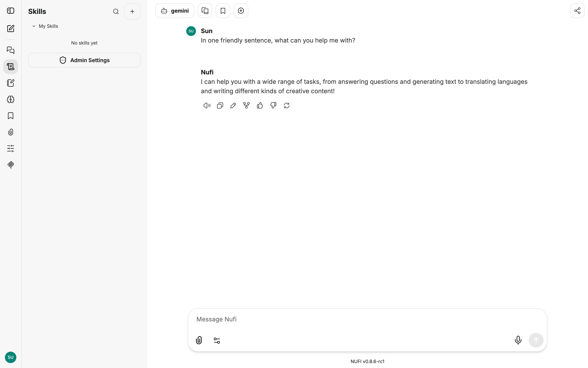Open the sliders settings icon in the sidebar
The height and width of the screenshot is (368, 588).
[x=10, y=148]
